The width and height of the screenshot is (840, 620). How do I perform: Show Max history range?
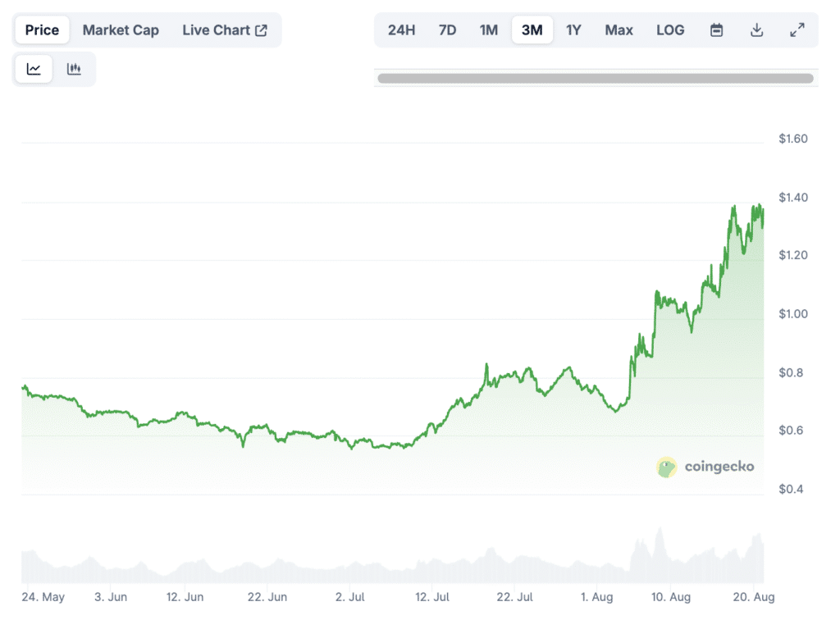click(x=619, y=30)
